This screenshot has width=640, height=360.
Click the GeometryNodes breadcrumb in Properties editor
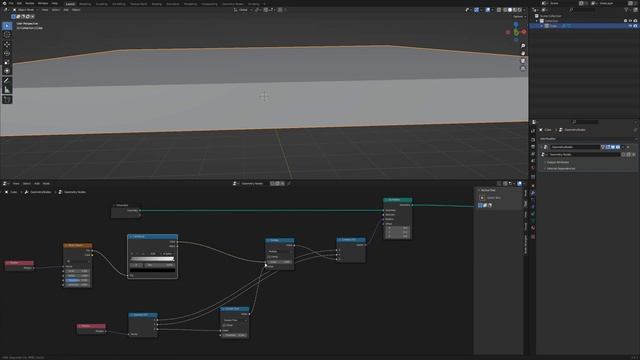coord(575,130)
